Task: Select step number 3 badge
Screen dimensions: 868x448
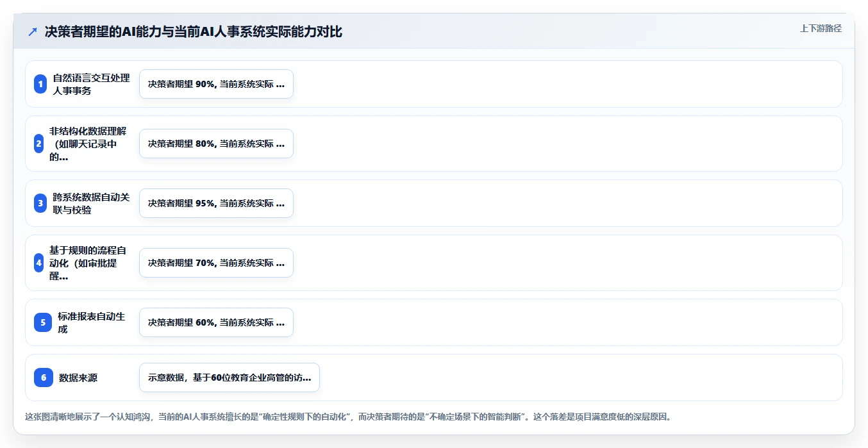Action: coord(40,203)
